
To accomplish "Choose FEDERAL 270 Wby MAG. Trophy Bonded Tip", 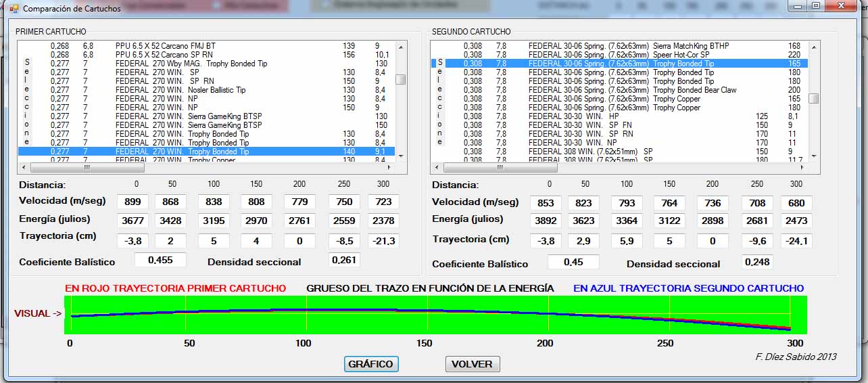I will (x=191, y=64).
